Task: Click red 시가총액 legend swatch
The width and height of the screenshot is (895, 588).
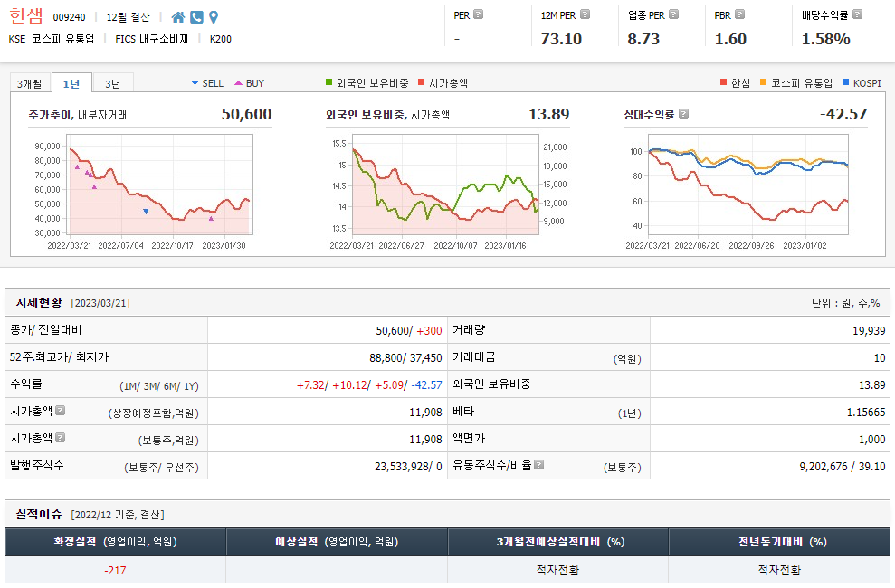Action: point(421,82)
